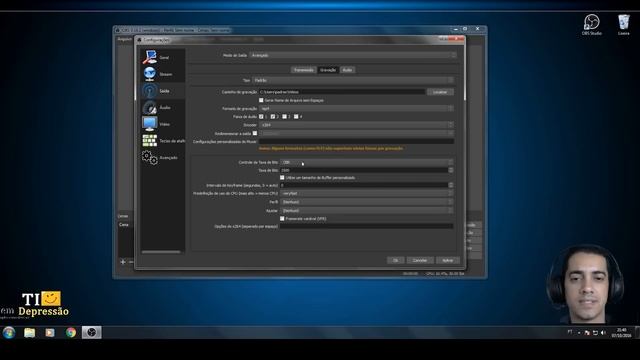Open the Perfil dropdown
Image resolution: width=640 pixels, height=360 pixels.
coord(367,202)
